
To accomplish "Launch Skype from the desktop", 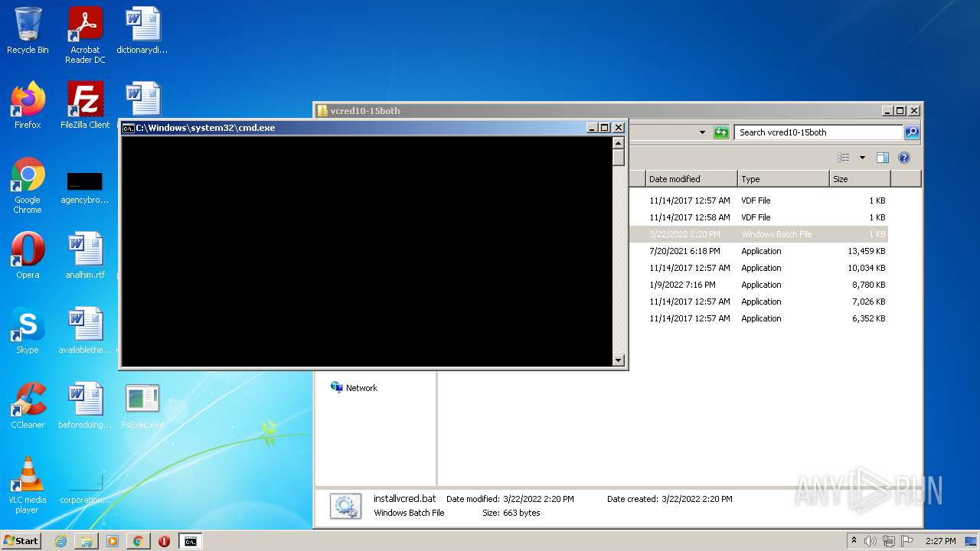I will (x=28, y=330).
